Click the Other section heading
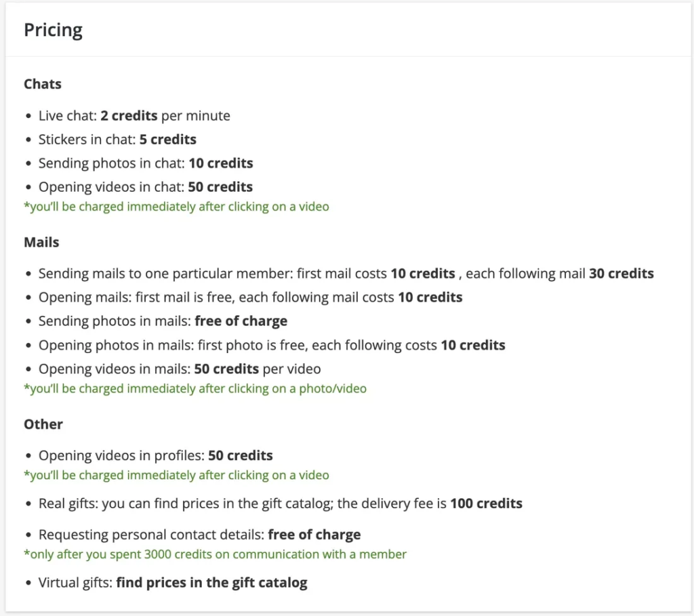The width and height of the screenshot is (694, 616). [x=43, y=424]
